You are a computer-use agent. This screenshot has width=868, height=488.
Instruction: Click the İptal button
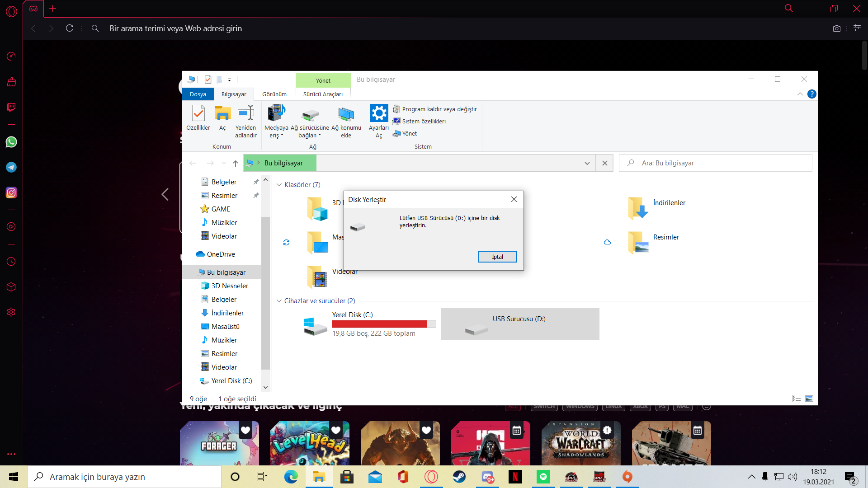(x=497, y=257)
